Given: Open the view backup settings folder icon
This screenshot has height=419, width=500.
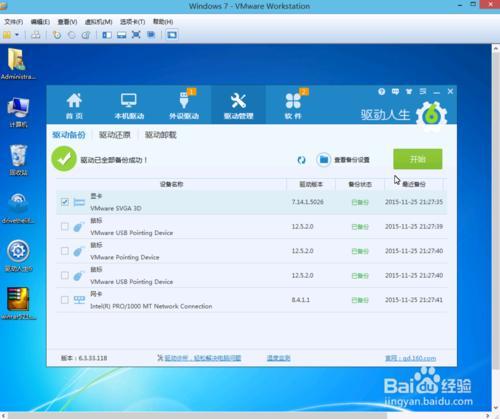Looking at the screenshot, I should click(323, 160).
